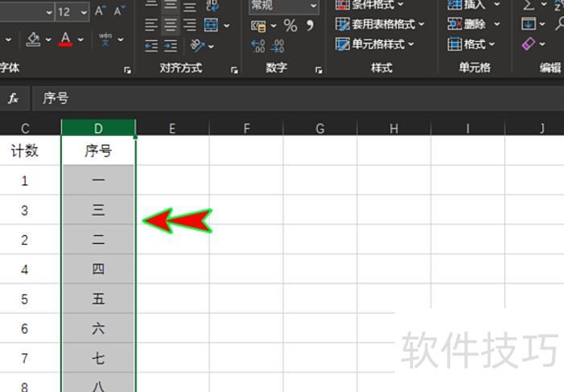
Task: Select column D header
Action: 98,128
